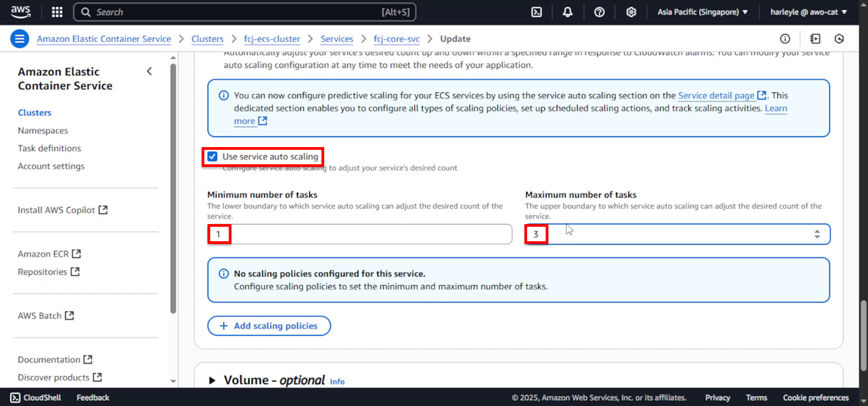The image size is (868, 406).
Task: Click the external icon after Learn more
Action: tap(263, 121)
